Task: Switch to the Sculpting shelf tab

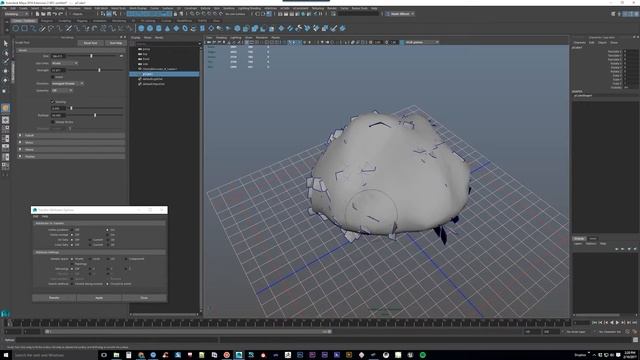Action: (x=64, y=20)
